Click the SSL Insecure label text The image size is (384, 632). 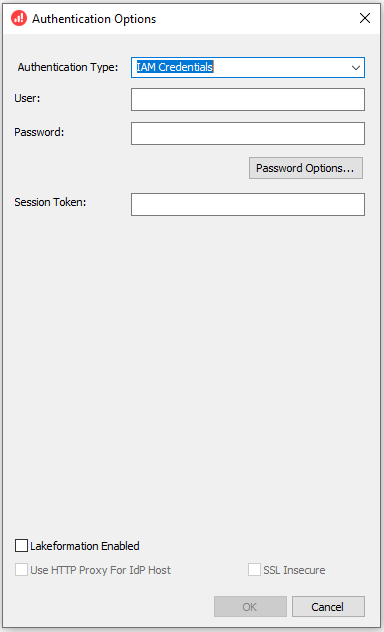coord(294,570)
